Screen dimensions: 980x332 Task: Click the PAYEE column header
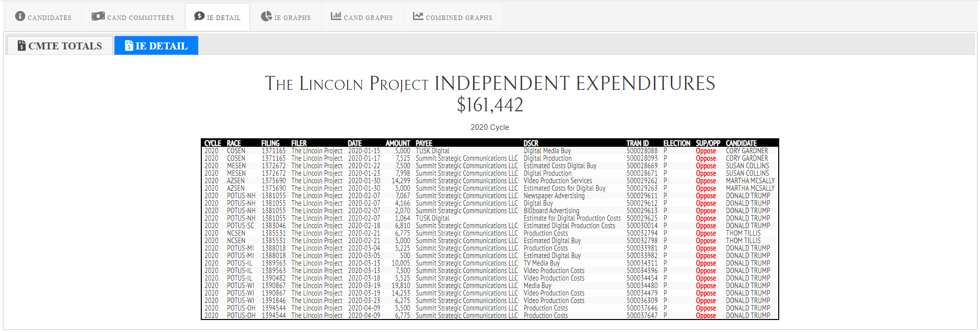[x=424, y=143]
